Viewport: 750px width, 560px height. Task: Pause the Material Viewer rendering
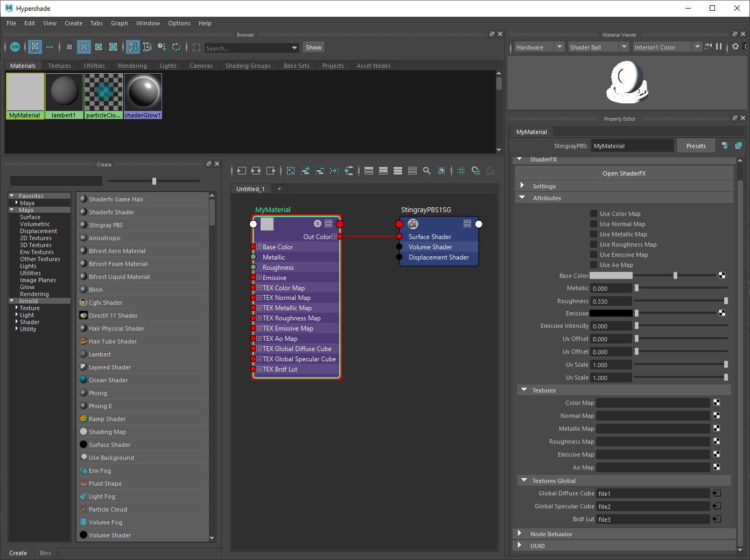click(x=719, y=47)
